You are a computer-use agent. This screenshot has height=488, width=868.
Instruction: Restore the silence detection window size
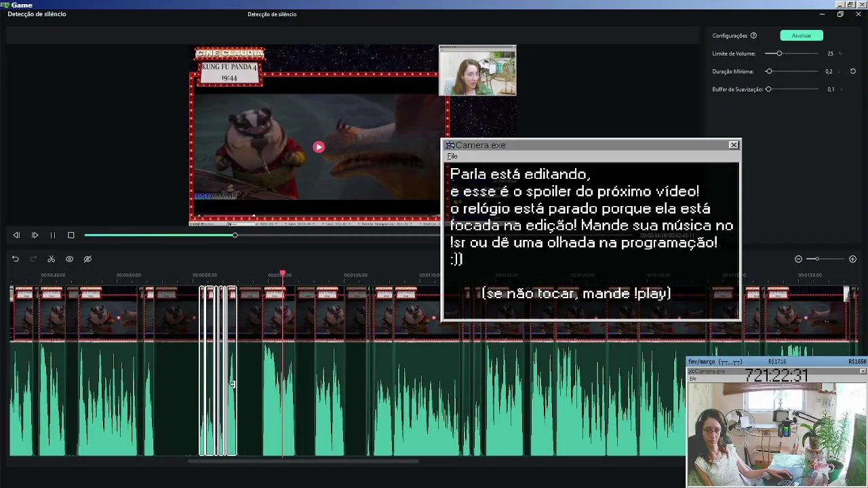point(840,14)
